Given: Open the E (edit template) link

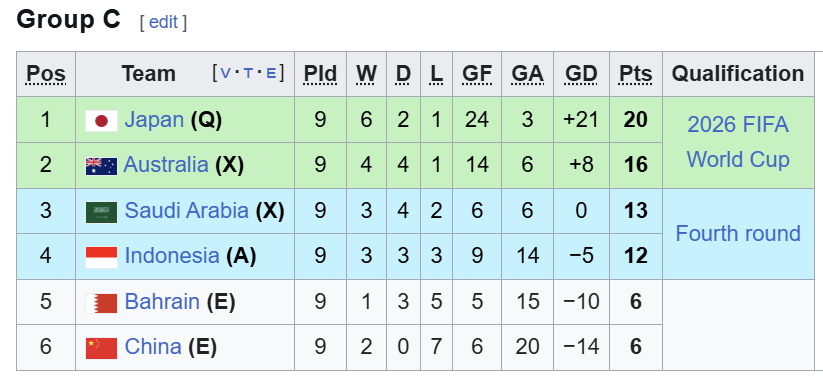Looking at the screenshot, I should click(271, 74).
